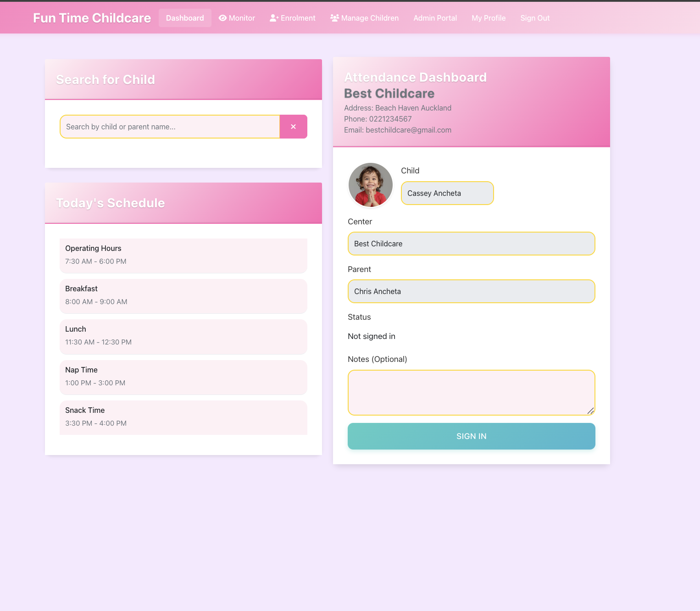Select the Child name field

click(447, 193)
